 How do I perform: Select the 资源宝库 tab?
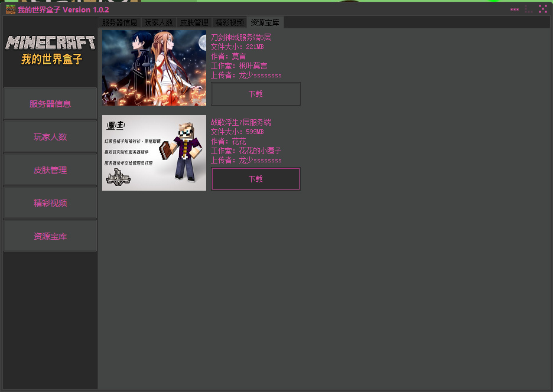tap(265, 22)
